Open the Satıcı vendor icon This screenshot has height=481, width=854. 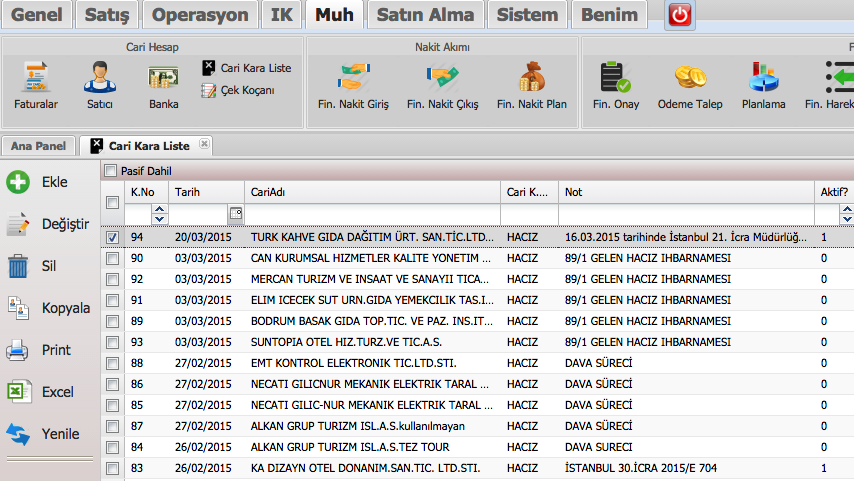coord(100,85)
